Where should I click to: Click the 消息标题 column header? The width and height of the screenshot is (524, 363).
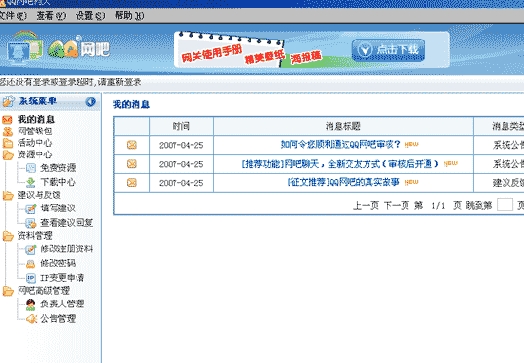click(x=343, y=126)
